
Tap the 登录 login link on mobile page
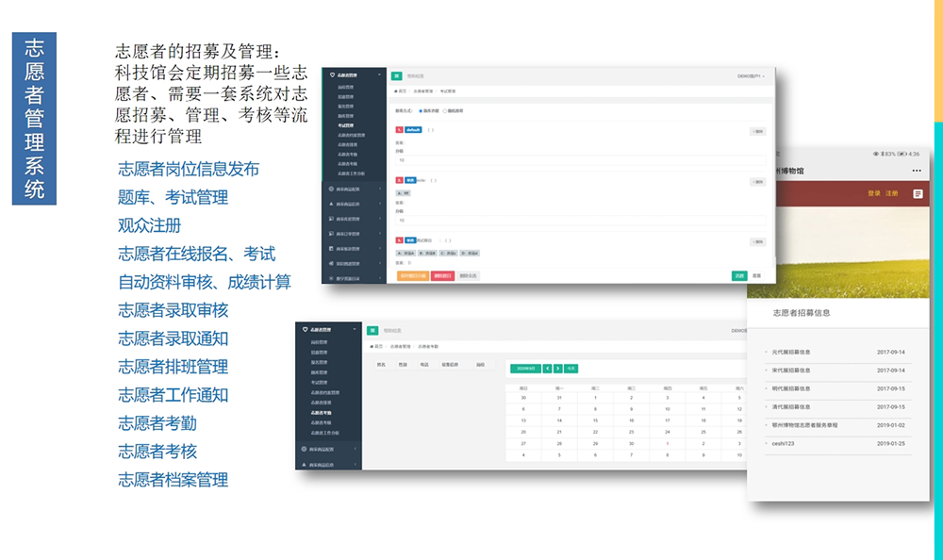(x=874, y=193)
